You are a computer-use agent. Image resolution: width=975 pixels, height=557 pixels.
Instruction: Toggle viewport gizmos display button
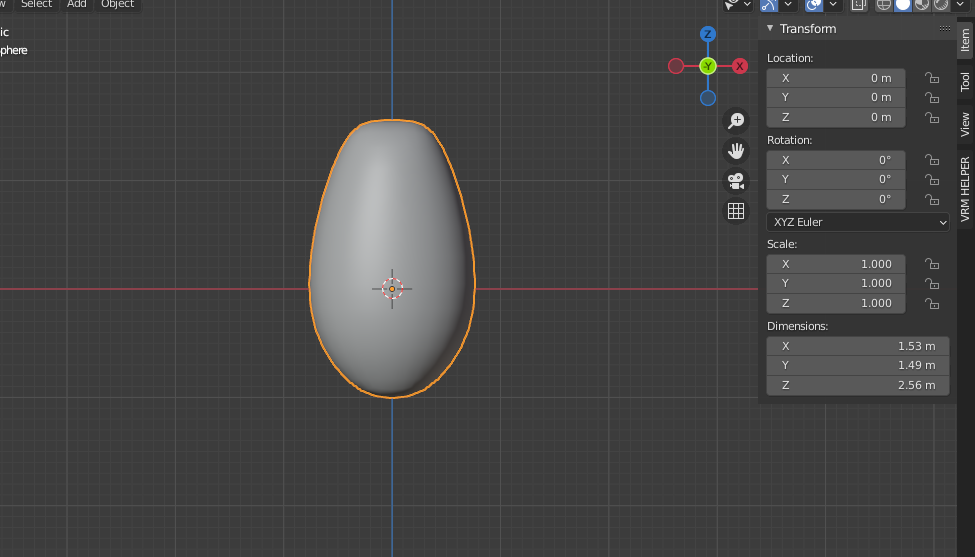(769, 5)
